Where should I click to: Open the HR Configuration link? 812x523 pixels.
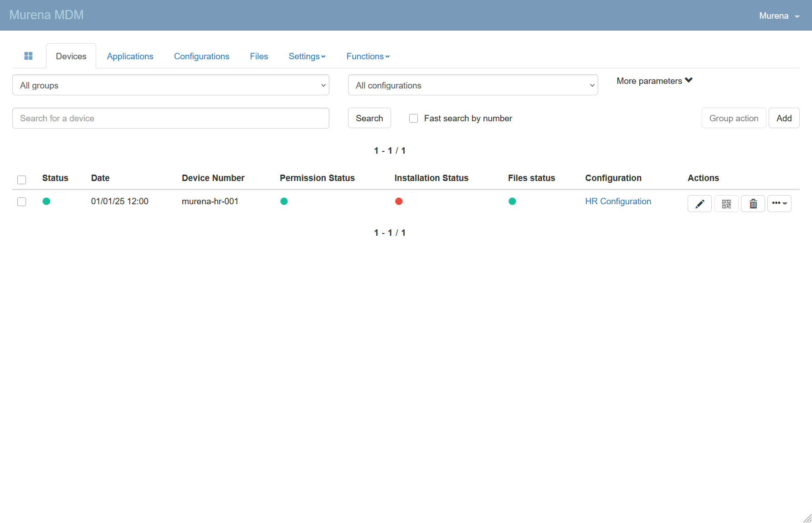618,201
